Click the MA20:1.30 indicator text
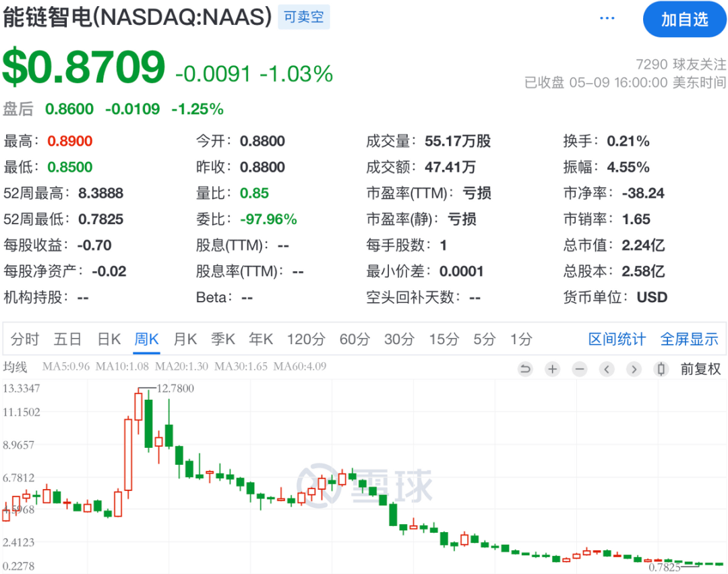 pos(181,366)
